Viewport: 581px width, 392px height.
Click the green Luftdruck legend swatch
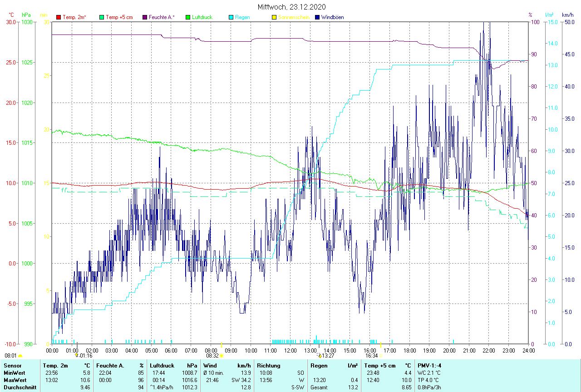188,17
